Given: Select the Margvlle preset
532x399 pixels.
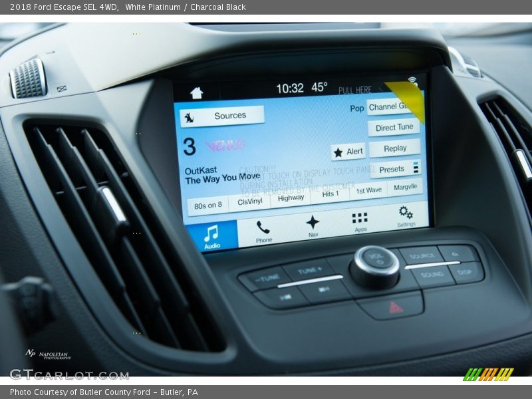Looking at the screenshot, I should tap(406, 187).
